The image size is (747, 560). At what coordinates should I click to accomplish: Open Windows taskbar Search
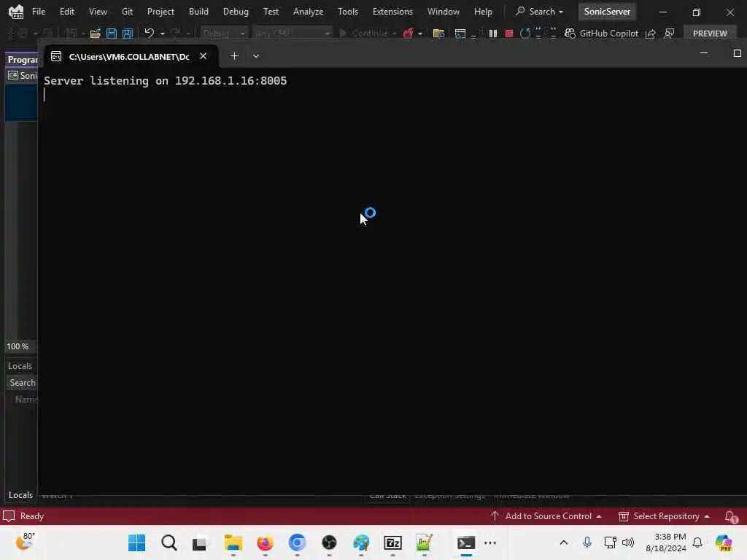coord(169,542)
